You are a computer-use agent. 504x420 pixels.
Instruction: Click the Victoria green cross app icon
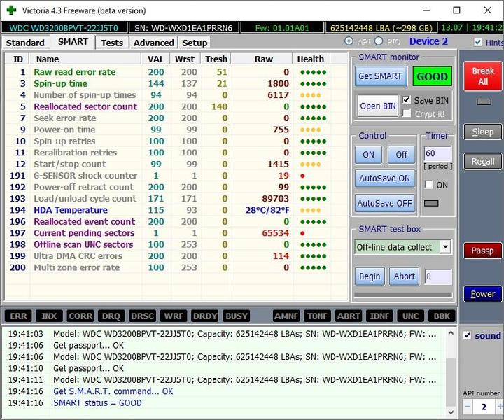point(10,10)
